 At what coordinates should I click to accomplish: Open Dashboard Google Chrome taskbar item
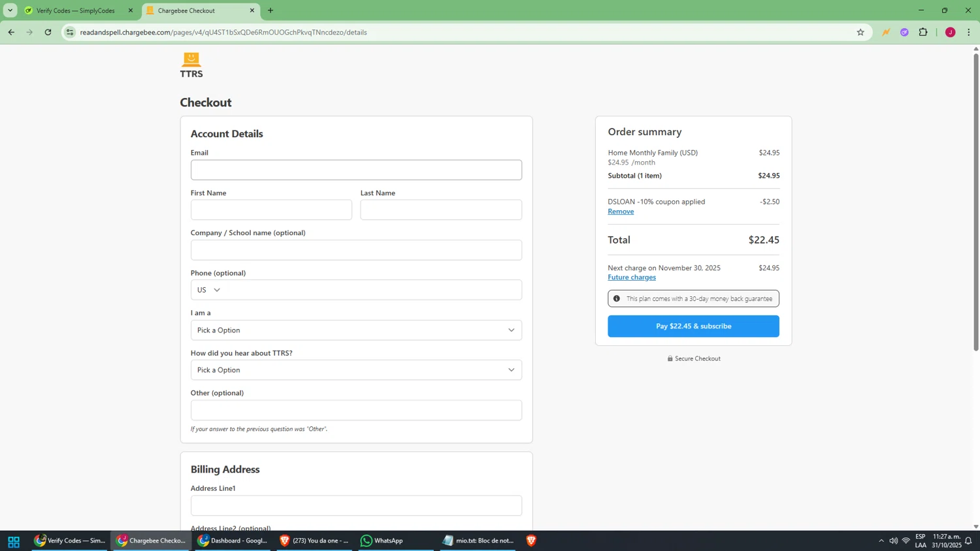233,541
